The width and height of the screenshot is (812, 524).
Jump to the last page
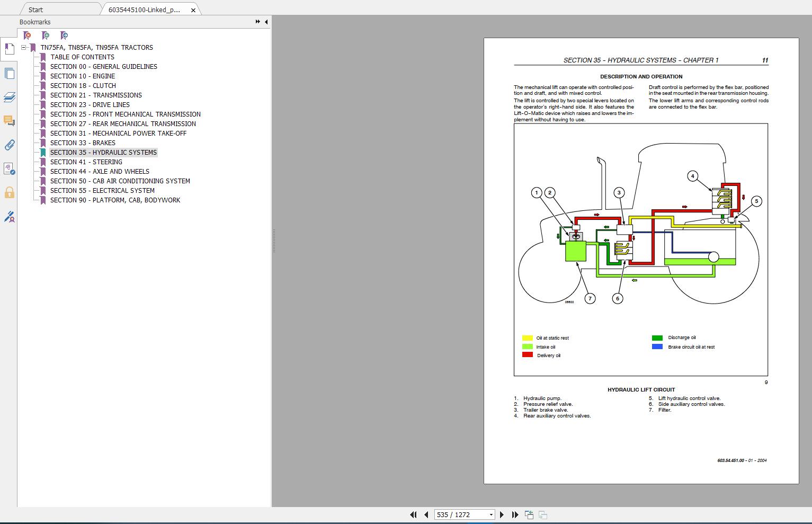tap(514, 514)
